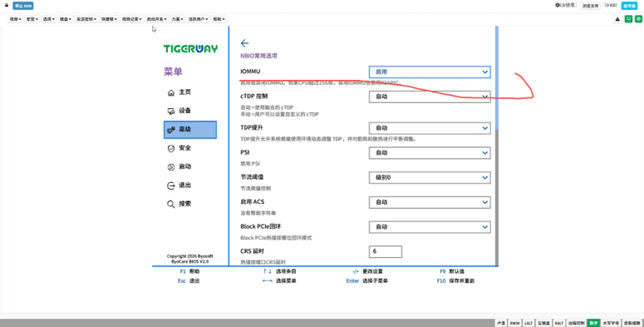Expand the IOMMU dropdown
The image size is (644, 327).
tap(430, 72)
